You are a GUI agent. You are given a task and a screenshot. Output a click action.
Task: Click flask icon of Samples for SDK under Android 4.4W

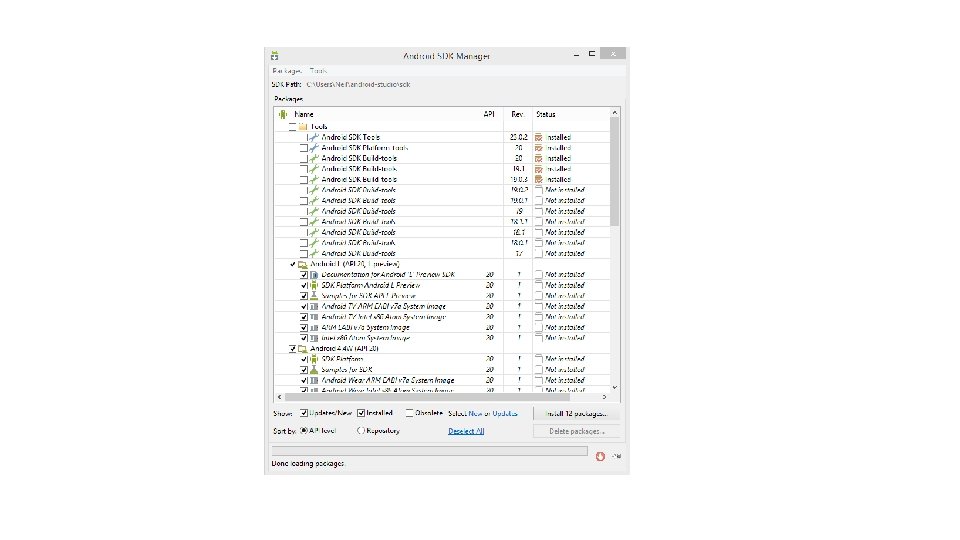pyautogui.click(x=314, y=369)
